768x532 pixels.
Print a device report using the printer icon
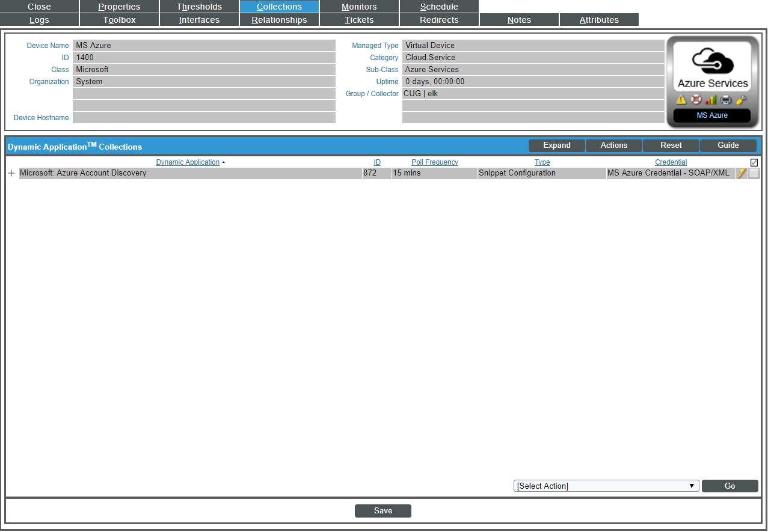pyautogui.click(x=725, y=99)
